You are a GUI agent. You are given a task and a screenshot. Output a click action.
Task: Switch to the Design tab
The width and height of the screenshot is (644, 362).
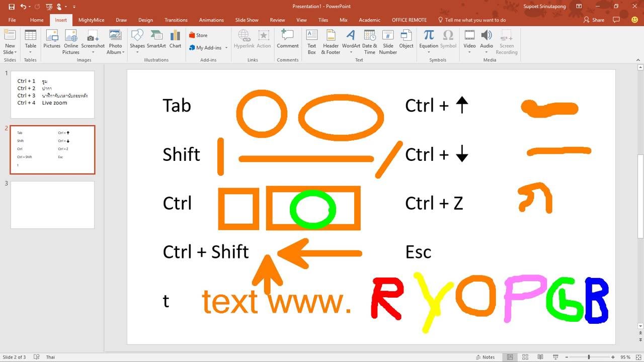click(145, 20)
